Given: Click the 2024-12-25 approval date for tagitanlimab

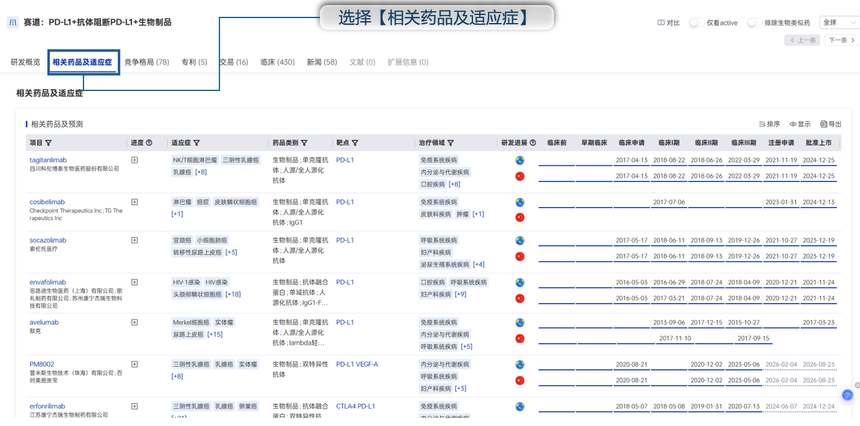Looking at the screenshot, I should (818, 160).
